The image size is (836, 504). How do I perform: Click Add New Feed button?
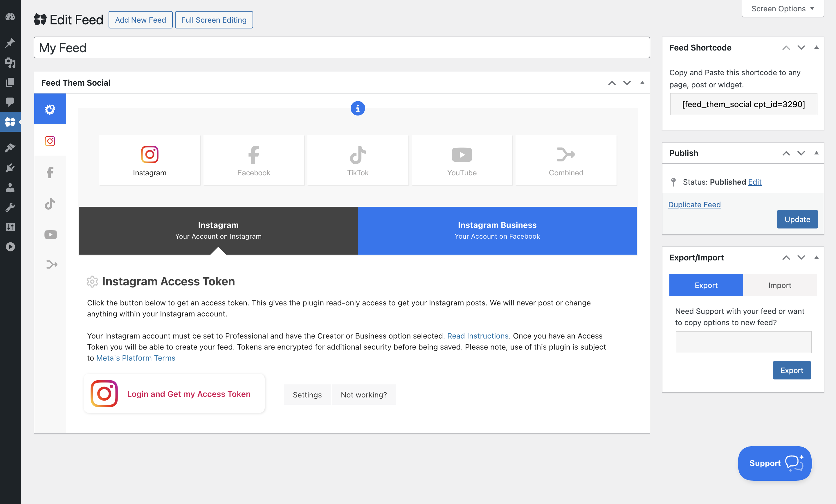140,20
